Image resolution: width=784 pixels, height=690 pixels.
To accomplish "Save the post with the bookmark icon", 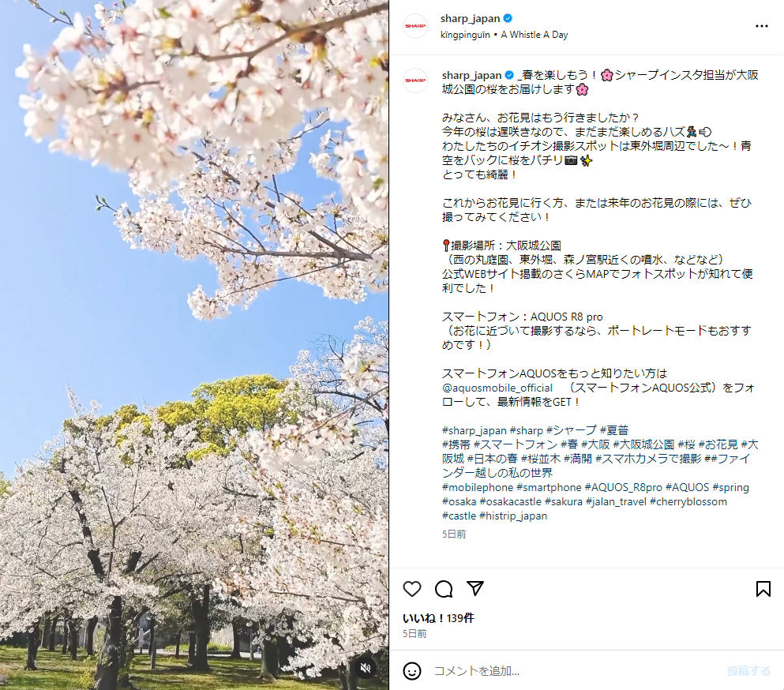I will click(763, 589).
